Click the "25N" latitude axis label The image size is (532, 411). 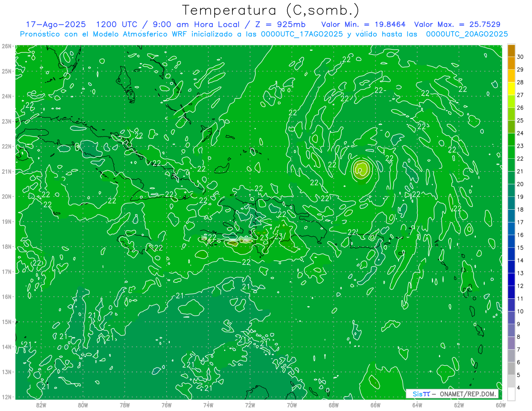pos(7,71)
